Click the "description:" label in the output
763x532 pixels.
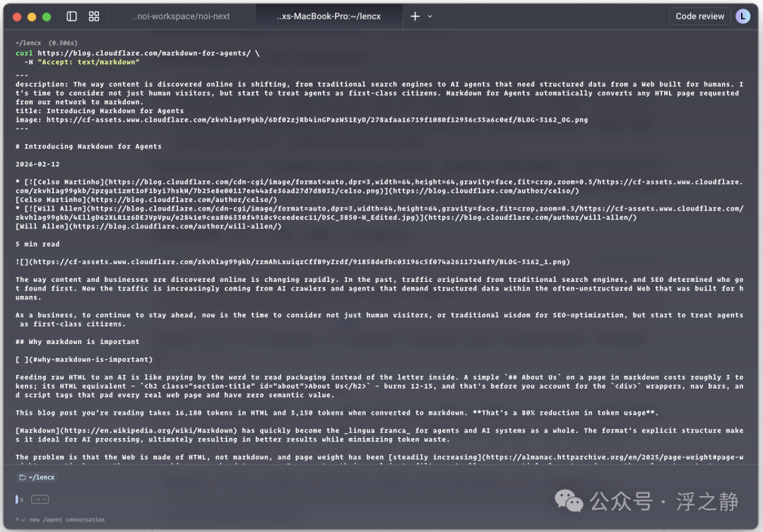[42, 85]
